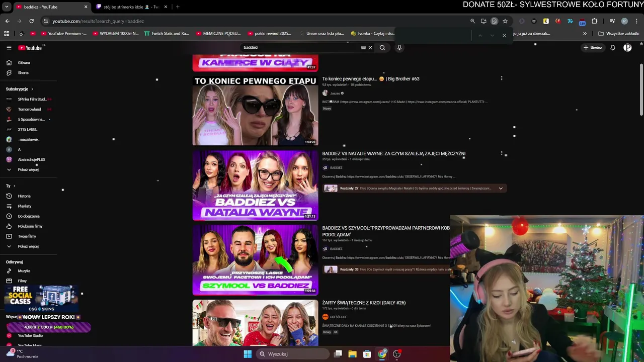Expand chapters list for Rozdziały: 27
Screen dimensions: 644x362
pos(501,189)
